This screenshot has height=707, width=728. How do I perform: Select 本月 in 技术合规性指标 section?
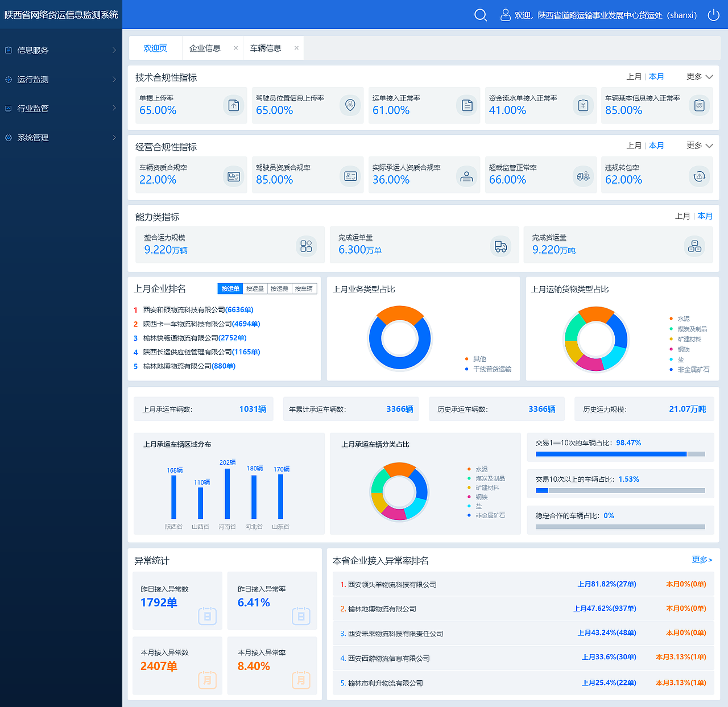[656, 77]
